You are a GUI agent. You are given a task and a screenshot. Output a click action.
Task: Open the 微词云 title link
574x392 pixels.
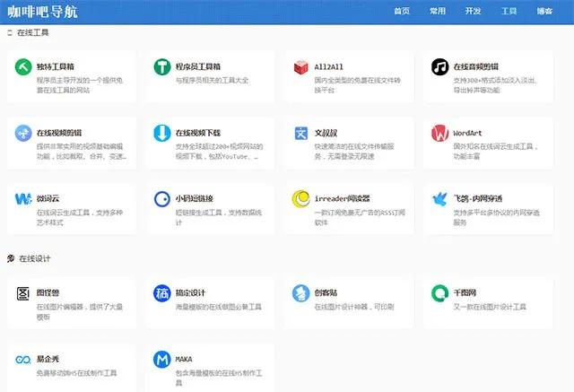[x=48, y=199]
